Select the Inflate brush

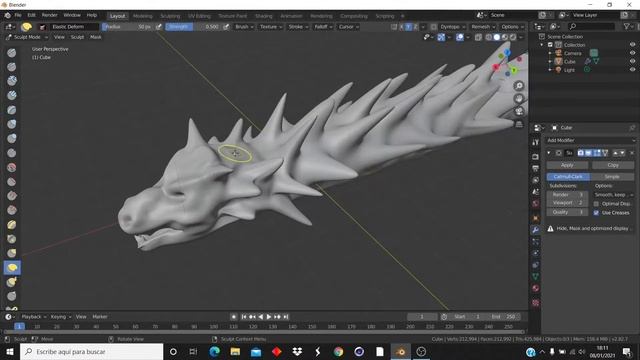pos(12,124)
